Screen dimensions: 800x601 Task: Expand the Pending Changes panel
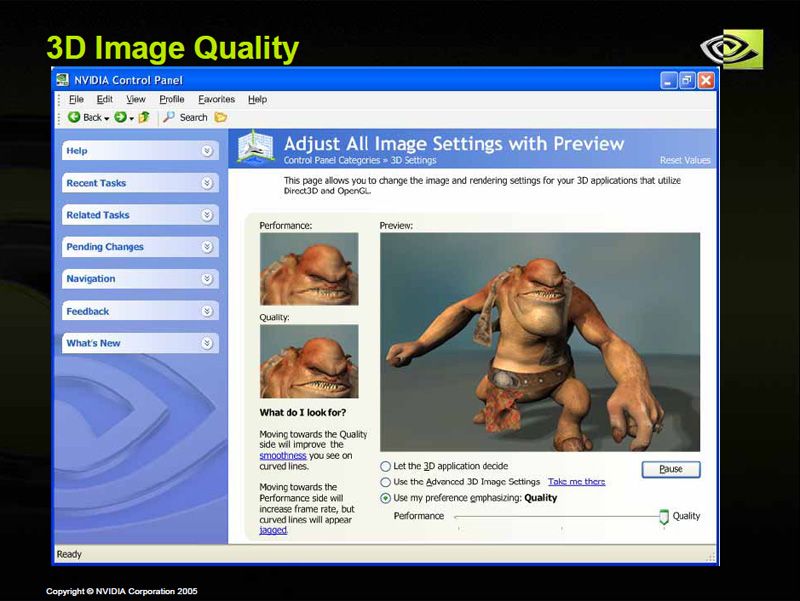207,247
